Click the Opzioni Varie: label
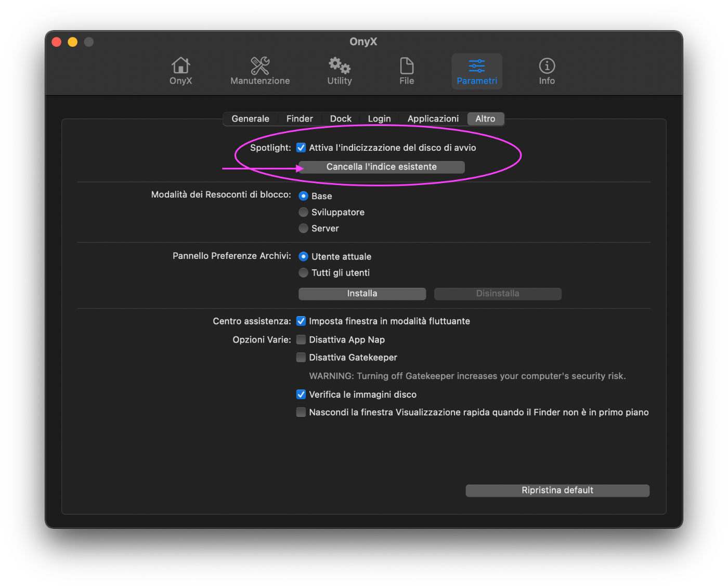This screenshot has height=588, width=728. coord(262,339)
